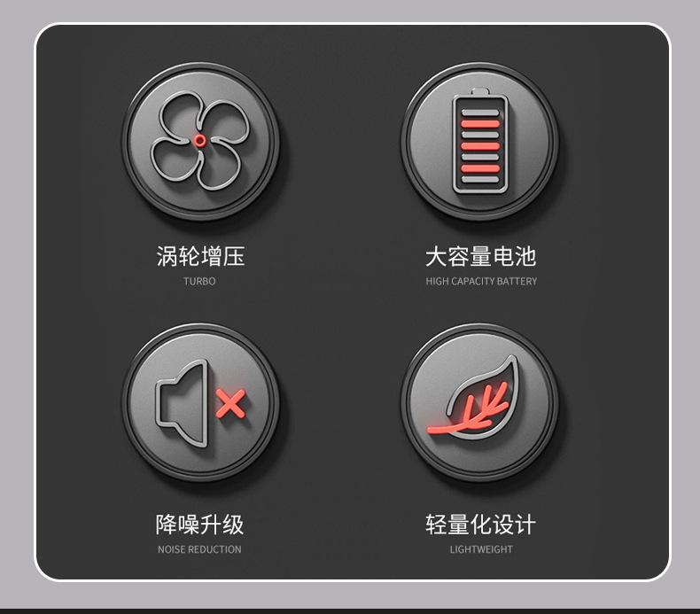The height and width of the screenshot is (614, 700).
Task: Click the HIGH CAPACITY BATTERY caption
Action: pos(481,282)
